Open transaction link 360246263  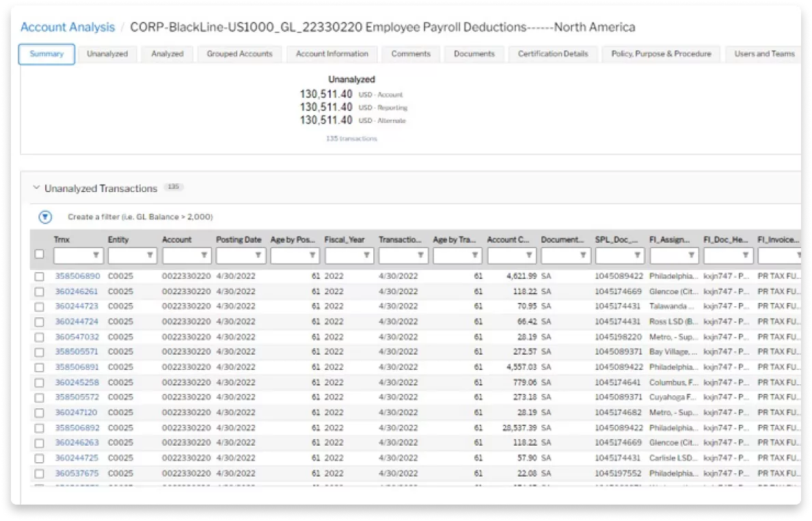77,443
